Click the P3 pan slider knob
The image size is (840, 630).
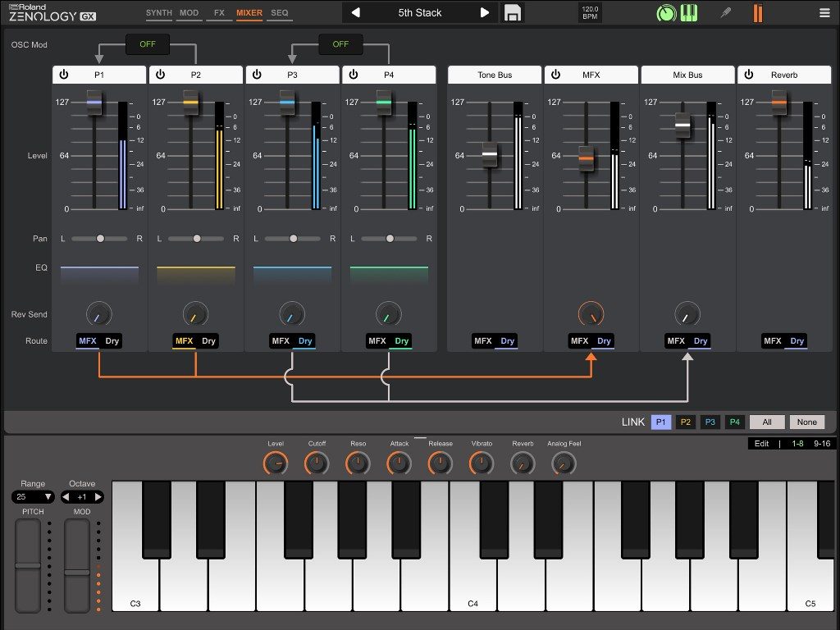click(x=293, y=239)
